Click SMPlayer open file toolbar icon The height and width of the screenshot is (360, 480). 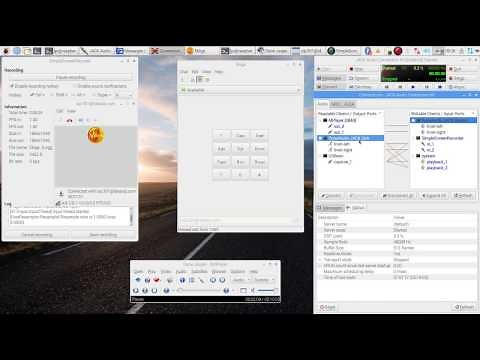(138, 280)
